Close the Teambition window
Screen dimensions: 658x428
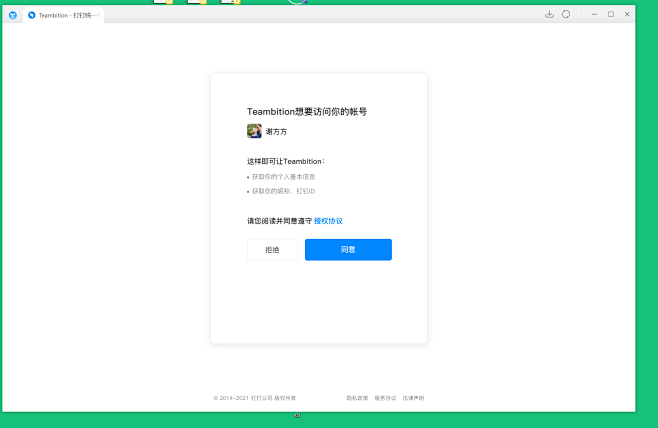click(627, 14)
